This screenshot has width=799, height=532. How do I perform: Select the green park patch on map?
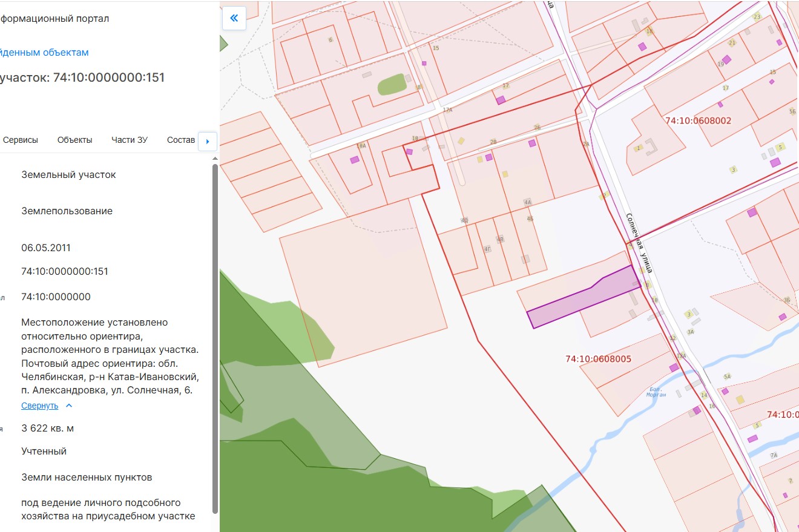click(x=392, y=84)
